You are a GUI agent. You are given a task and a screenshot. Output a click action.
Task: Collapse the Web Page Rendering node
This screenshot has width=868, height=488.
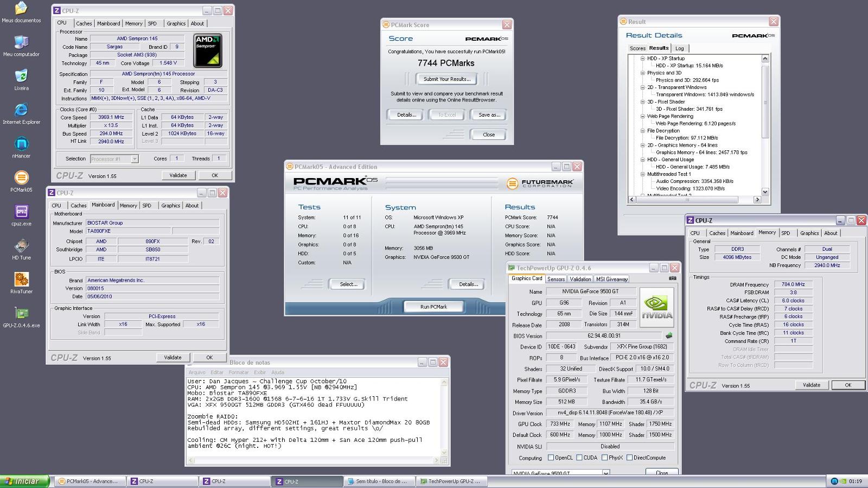pyautogui.click(x=642, y=116)
